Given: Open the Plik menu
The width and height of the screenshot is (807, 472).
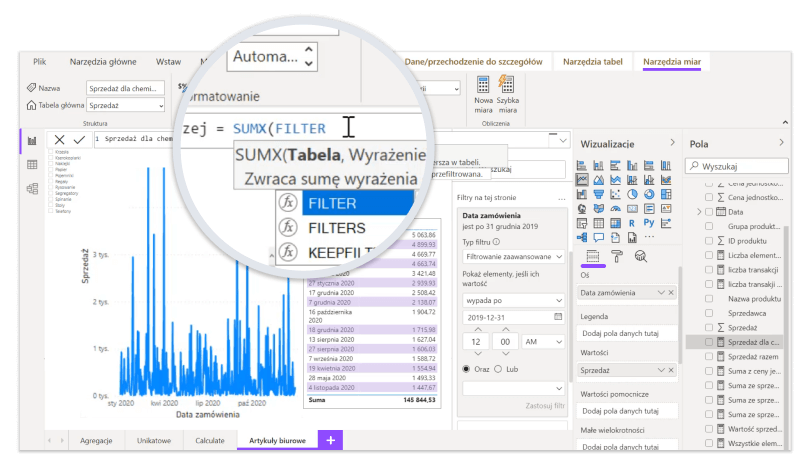Looking at the screenshot, I should 40,62.
